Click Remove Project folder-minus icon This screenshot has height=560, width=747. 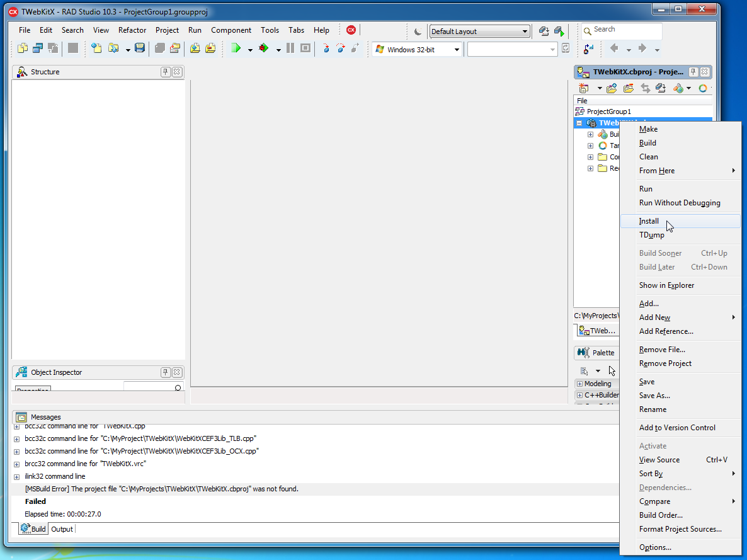[629, 88]
